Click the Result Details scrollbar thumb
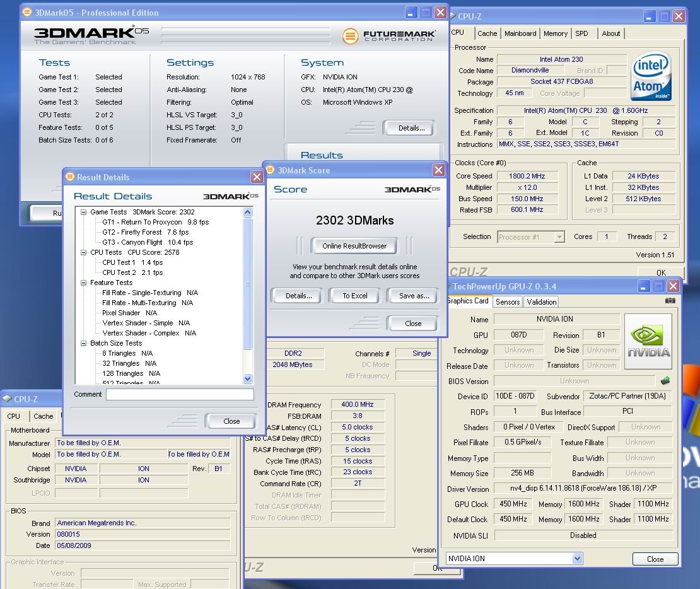700x589 pixels. coord(248,284)
